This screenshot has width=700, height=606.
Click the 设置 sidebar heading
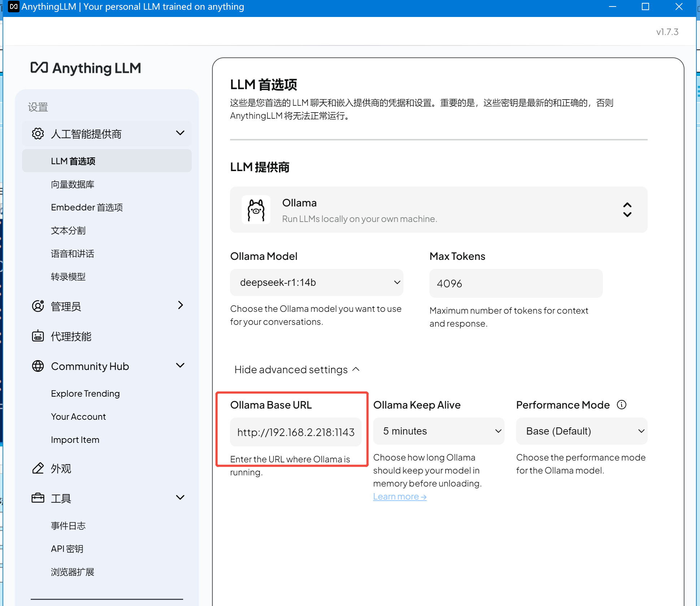coord(38,107)
